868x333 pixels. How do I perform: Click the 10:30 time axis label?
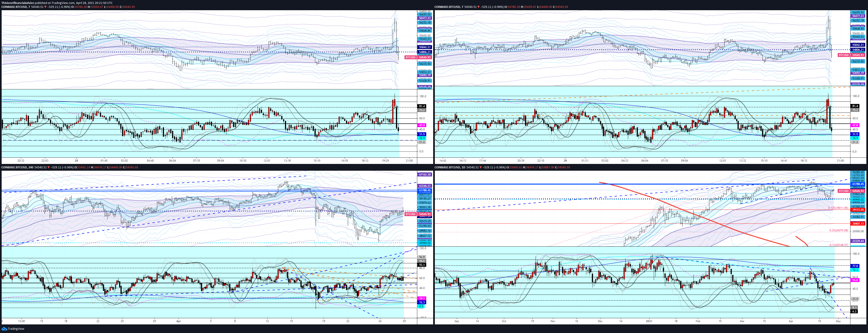click(243, 161)
